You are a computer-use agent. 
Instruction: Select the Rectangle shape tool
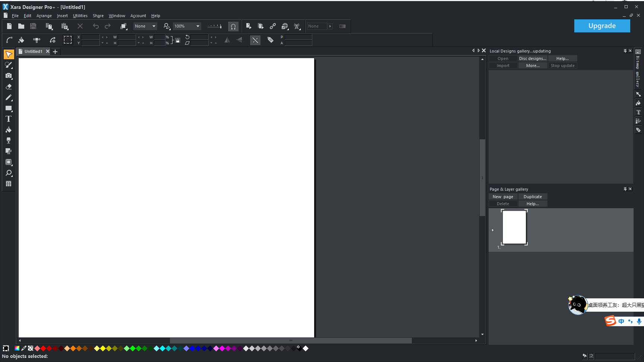pyautogui.click(x=9, y=108)
